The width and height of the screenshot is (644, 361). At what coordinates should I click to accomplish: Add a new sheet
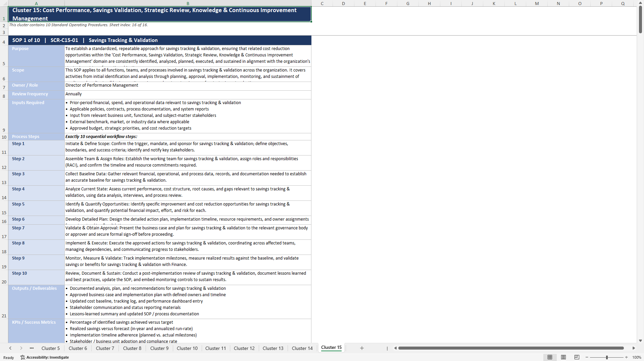click(362, 348)
